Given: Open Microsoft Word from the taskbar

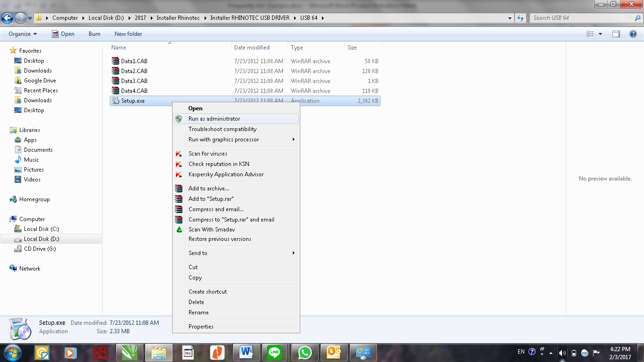Looking at the screenshot, I should 247,352.
